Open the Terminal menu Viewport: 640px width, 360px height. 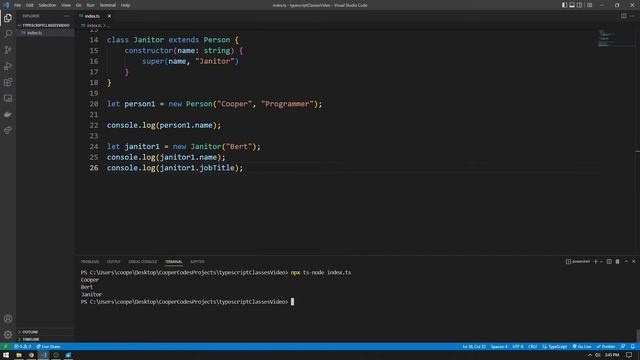tap(108, 5)
